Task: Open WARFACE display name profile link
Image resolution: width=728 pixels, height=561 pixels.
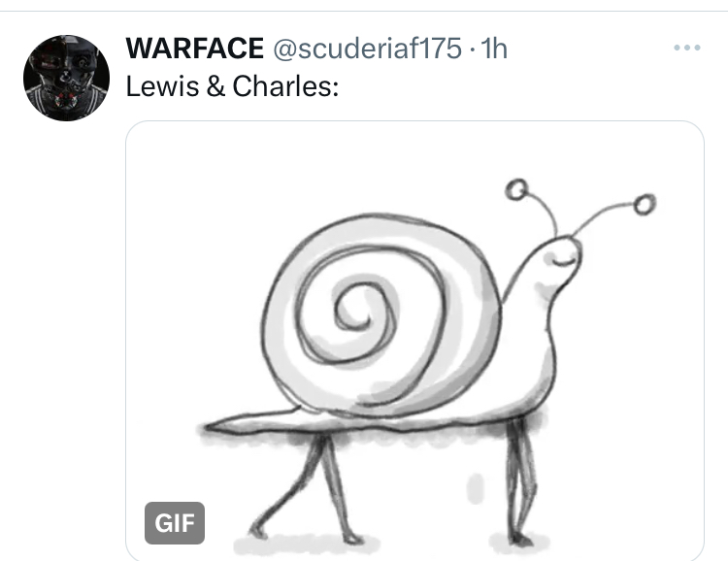Action: click(x=194, y=48)
